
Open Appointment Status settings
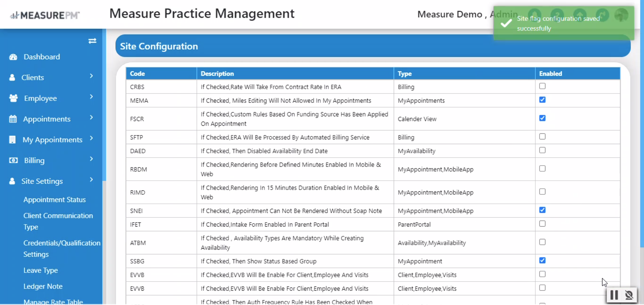(x=55, y=200)
